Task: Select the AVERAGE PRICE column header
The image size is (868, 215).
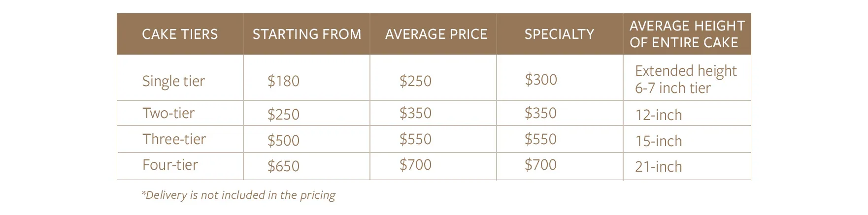Action: [436, 34]
